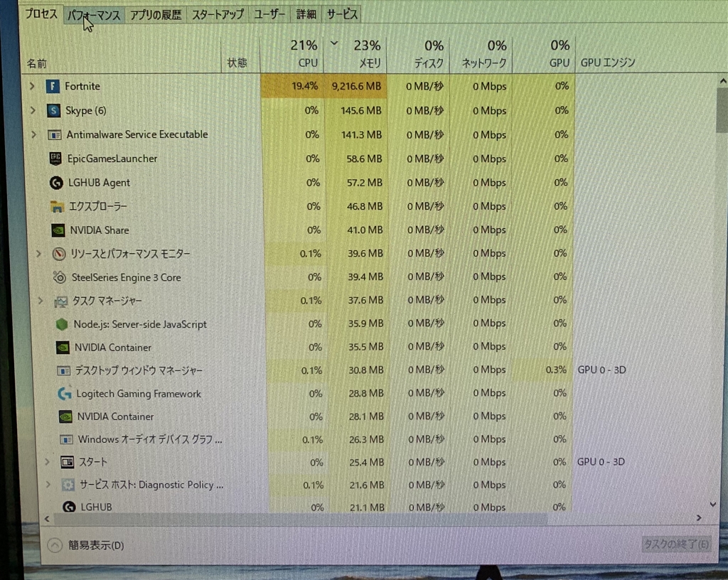Expand サービス ホスト Diagnostic Policy row
Screen dimensions: 728x580
click(x=48, y=485)
